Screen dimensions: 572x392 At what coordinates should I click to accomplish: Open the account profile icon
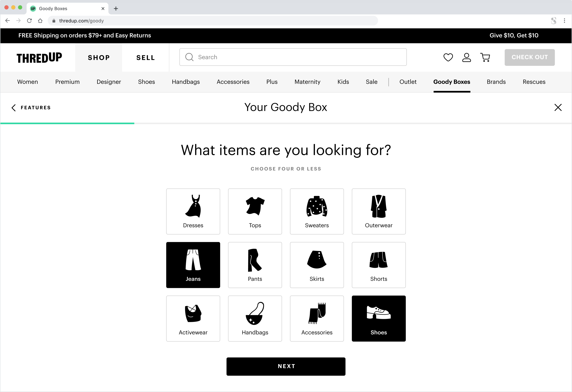click(x=466, y=57)
